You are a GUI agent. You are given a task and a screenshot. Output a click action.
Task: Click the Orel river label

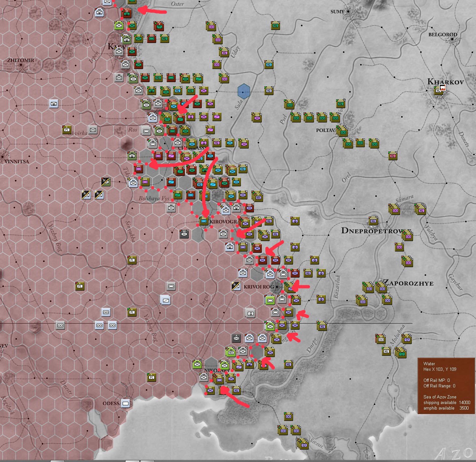pyautogui.click(x=346, y=178)
